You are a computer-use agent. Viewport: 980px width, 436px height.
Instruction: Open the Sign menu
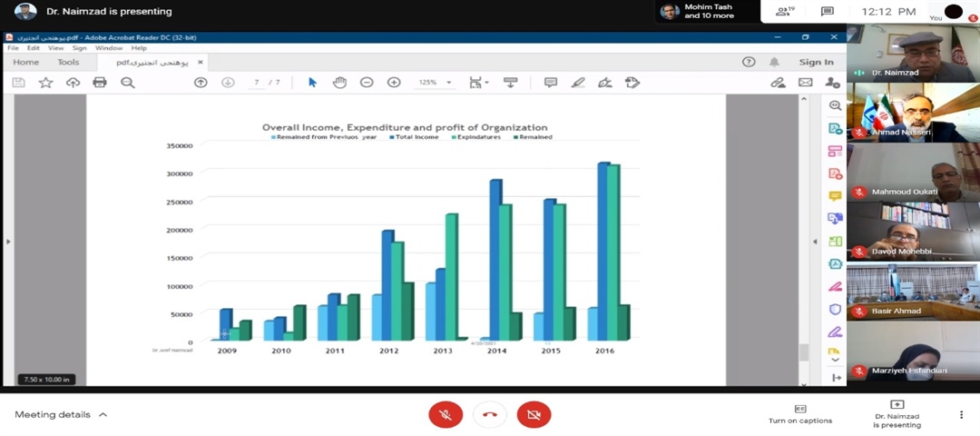[x=79, y=47]
